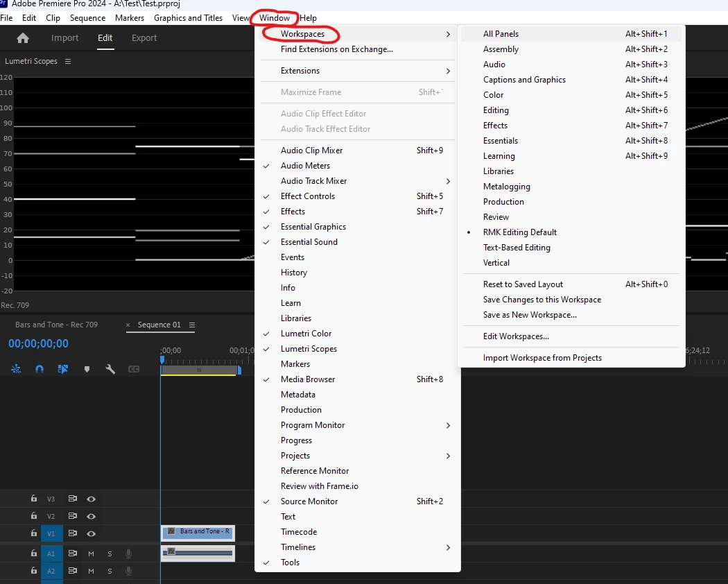The image size is (728, 584).
Task: Open the Lumetri Scopes panel menu icon
Action: [x=68, y=61]
